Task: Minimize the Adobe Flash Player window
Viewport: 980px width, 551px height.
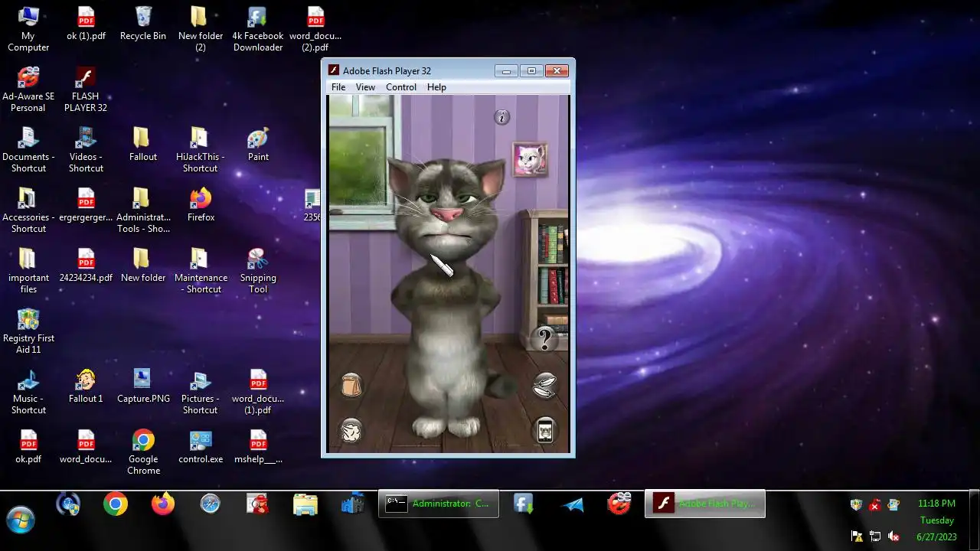Action: coord(506,70)
